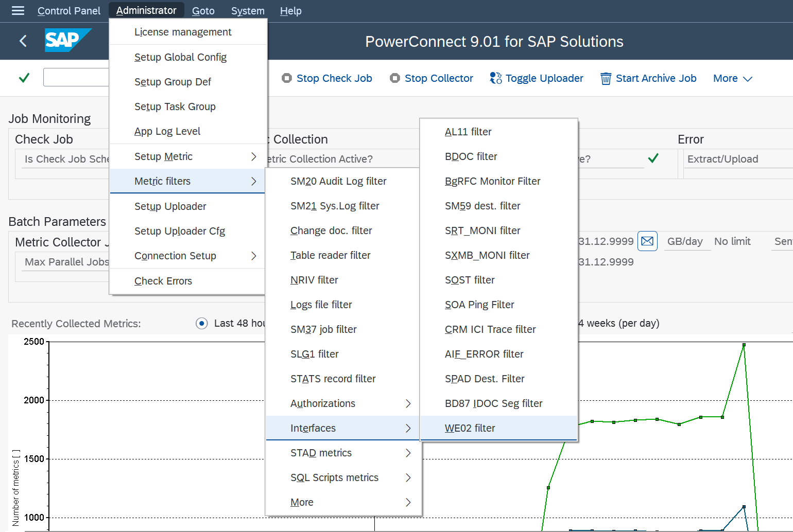This screenshot has height=532, width=793.
Task: Click the Toggle Uploader icon
Action: click(x=496, y=78)
